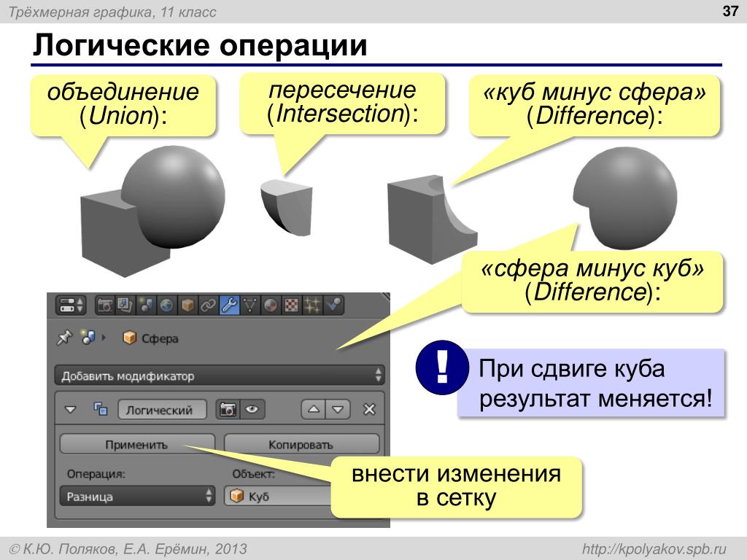Open the Render properties tab camera icon
747x560 pixels.
pyautogui.click(x=105, y=306)
